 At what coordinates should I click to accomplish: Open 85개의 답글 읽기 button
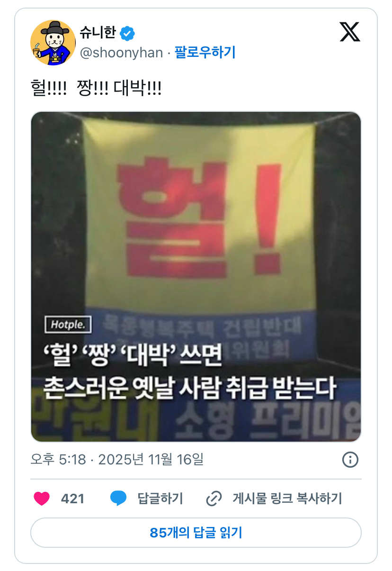[x=196, y=533]
